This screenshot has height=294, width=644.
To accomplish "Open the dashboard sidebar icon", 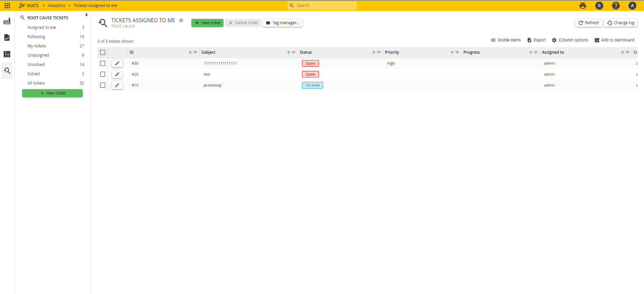I will click(x=7, y=54).
